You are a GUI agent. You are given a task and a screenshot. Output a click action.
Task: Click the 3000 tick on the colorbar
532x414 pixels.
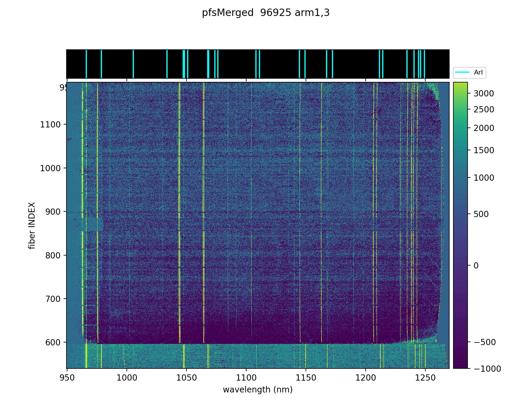[x=484, y=93]
